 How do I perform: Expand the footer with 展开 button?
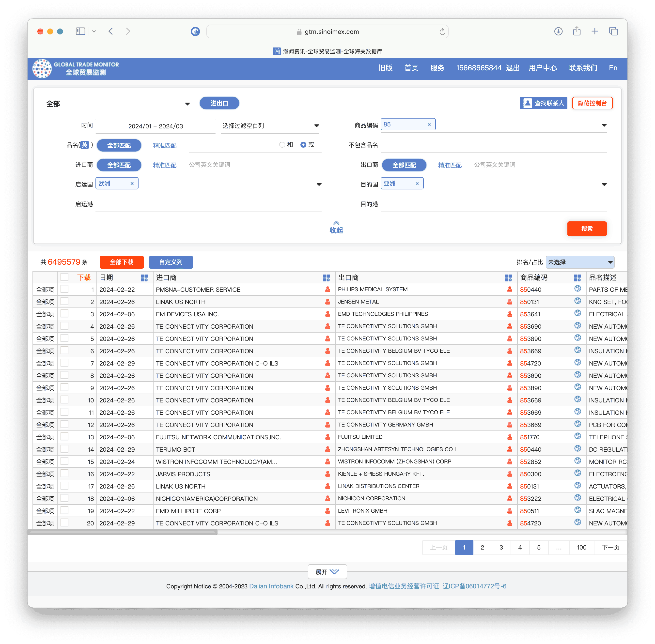point(327,572)
